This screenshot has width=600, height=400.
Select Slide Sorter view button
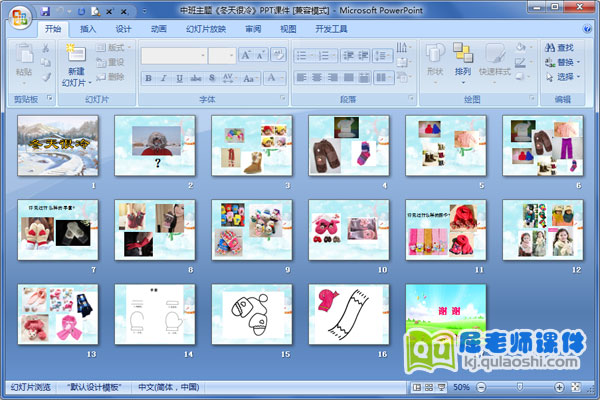(x=428, y=387)
